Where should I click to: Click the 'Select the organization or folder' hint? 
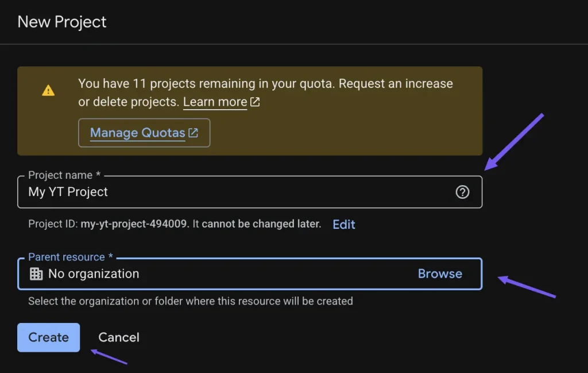click(x=191, y=301)
